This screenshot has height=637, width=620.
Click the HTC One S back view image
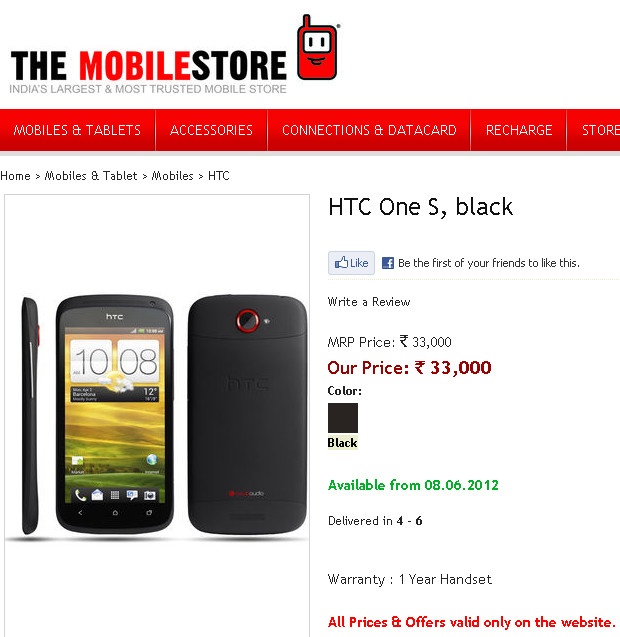(x=247, y=414)
